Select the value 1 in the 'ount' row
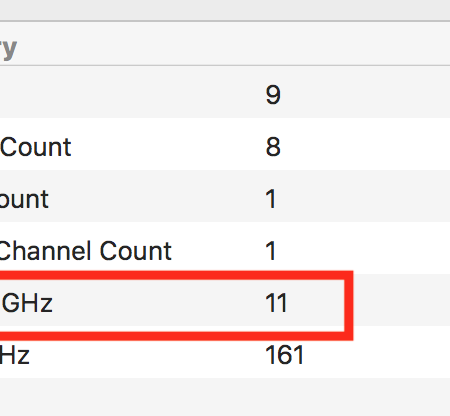This screenshot has width=450, height=416. (271, 199)
